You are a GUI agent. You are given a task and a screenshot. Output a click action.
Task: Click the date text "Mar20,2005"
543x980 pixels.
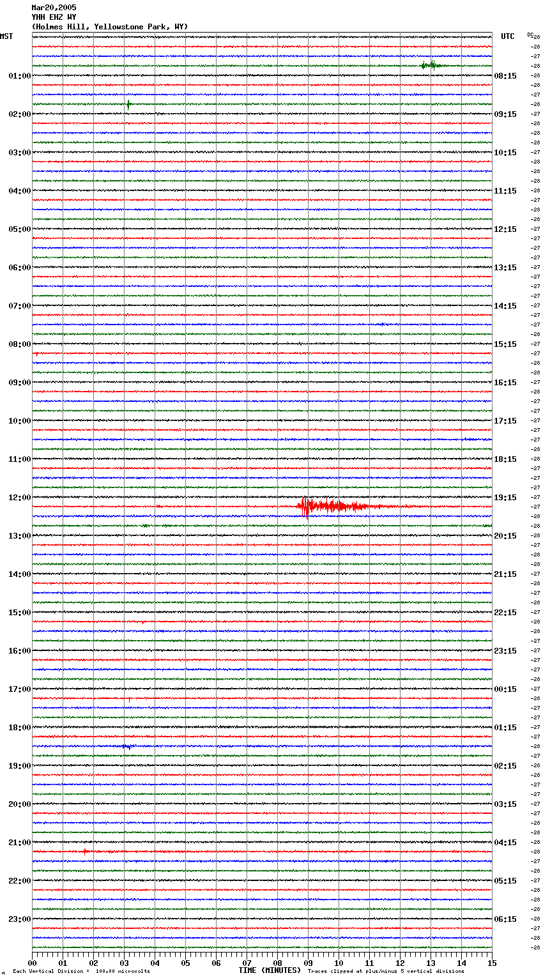pos(54,8)
